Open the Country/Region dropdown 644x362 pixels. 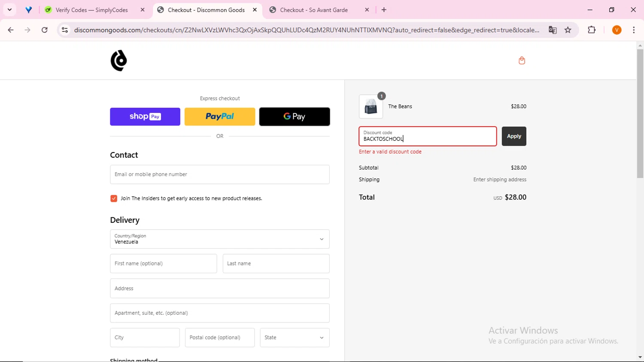220,239
